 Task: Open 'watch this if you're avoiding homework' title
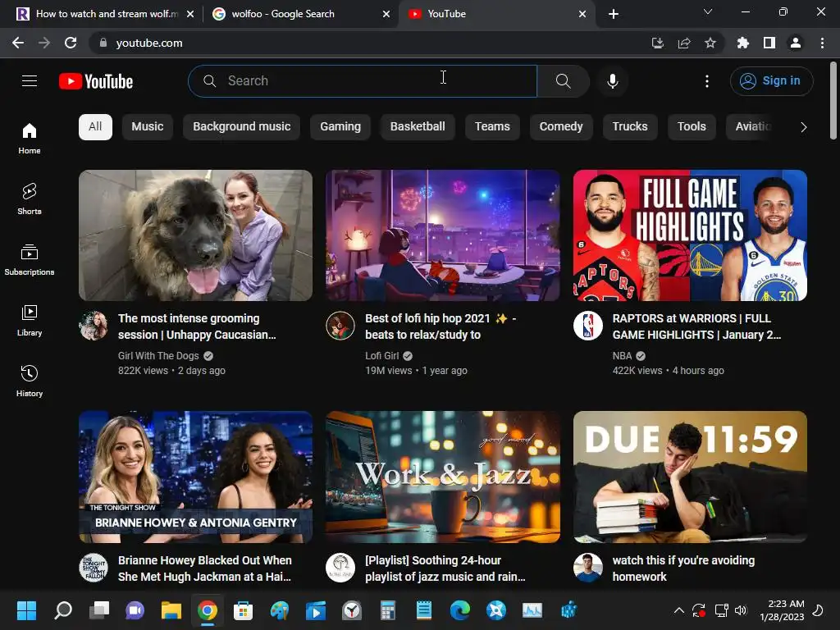(x=683, y=568)
